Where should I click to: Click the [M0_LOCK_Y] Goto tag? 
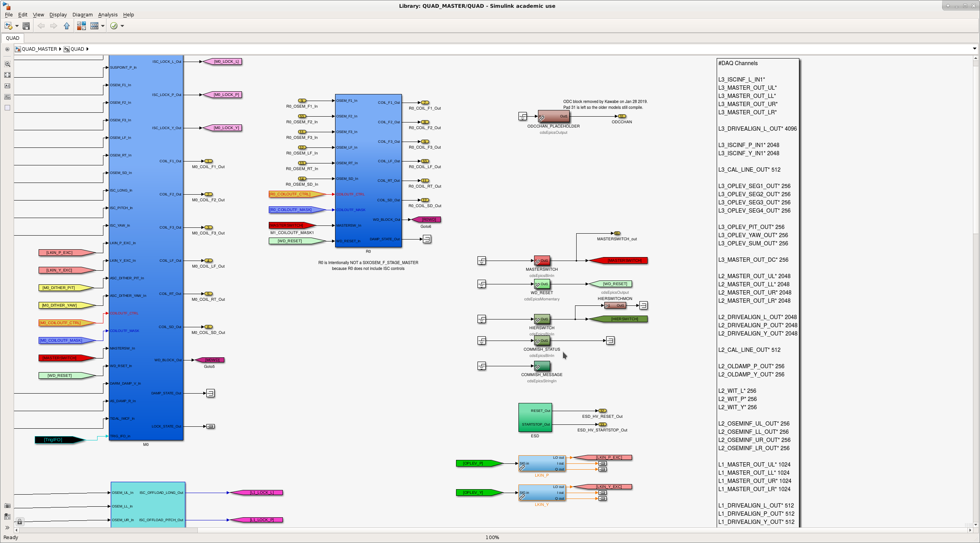tap(223, 128)
